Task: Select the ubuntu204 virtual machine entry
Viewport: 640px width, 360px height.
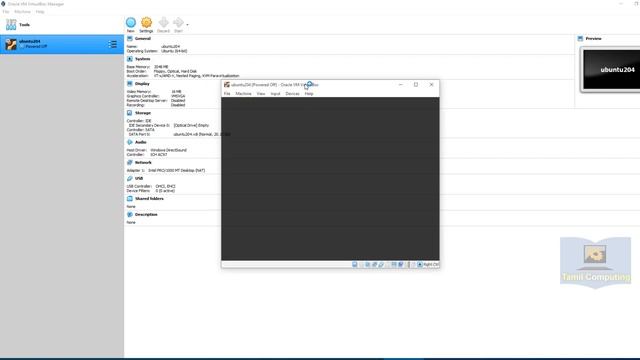Action: pyautogui.click(x=62, y=44)
